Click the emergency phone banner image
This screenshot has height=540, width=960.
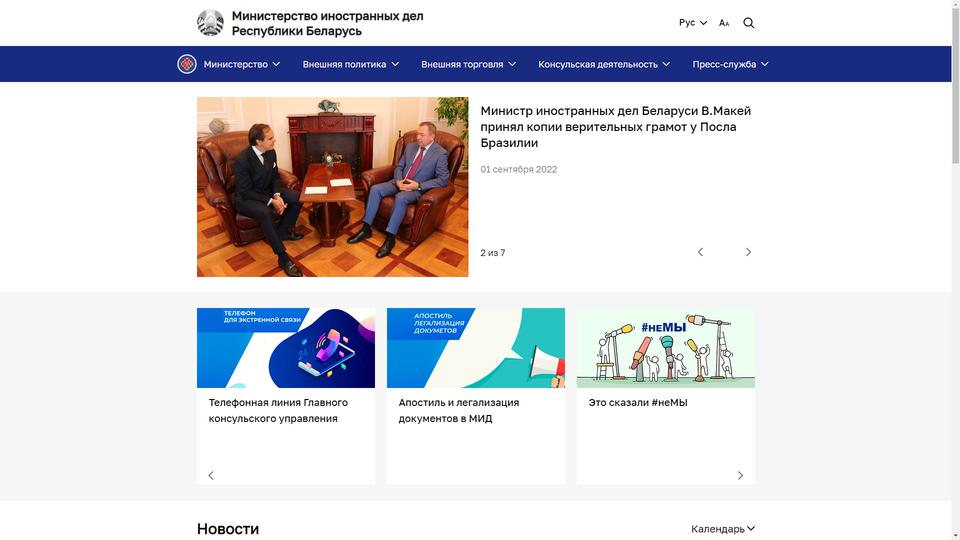pyautogui.click(x=286, y=348)
